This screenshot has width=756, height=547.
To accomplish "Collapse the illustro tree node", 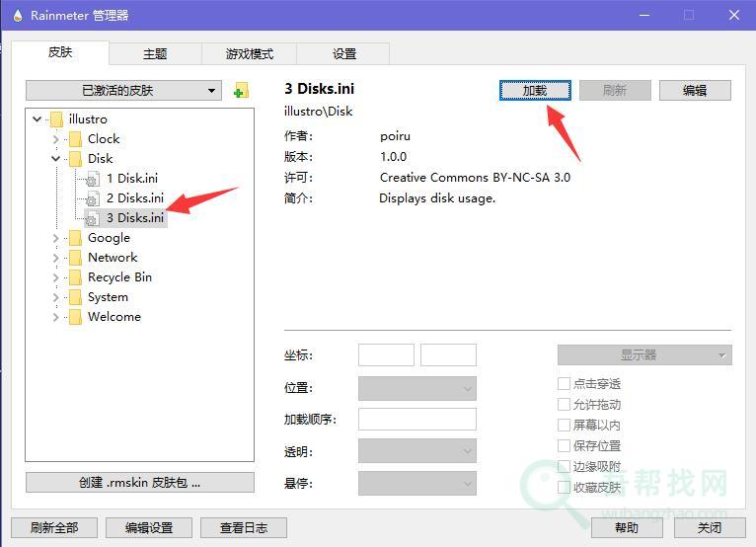I will click(38, 119).
